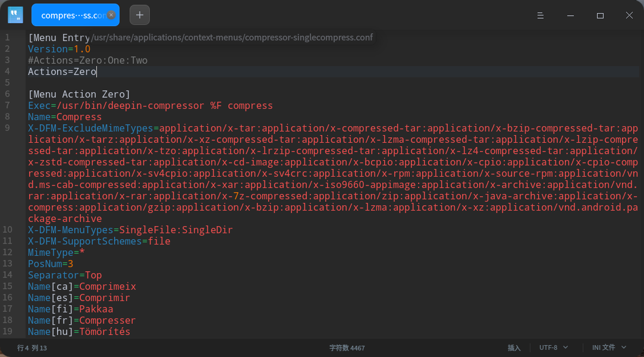Viewport: 644px width, 357px height.
Task: Click the 字符数 4467 character count
Action: point(347,347)
